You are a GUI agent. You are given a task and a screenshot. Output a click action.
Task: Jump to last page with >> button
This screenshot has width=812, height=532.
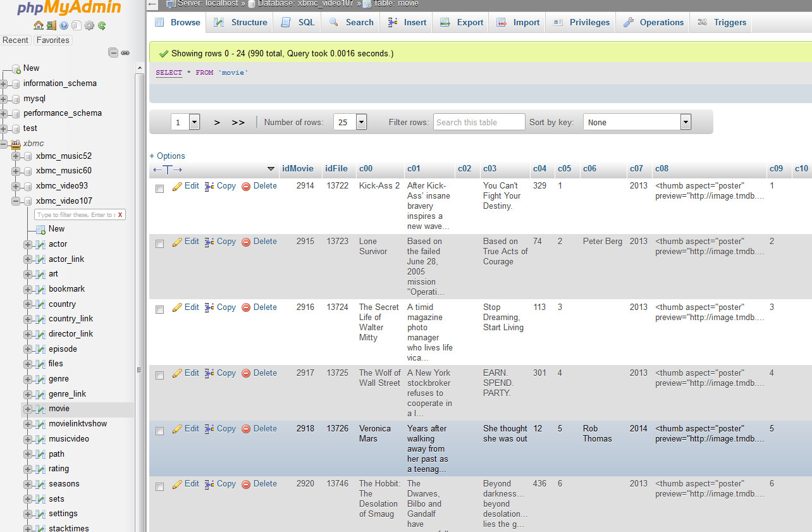[x=238, y=123]
